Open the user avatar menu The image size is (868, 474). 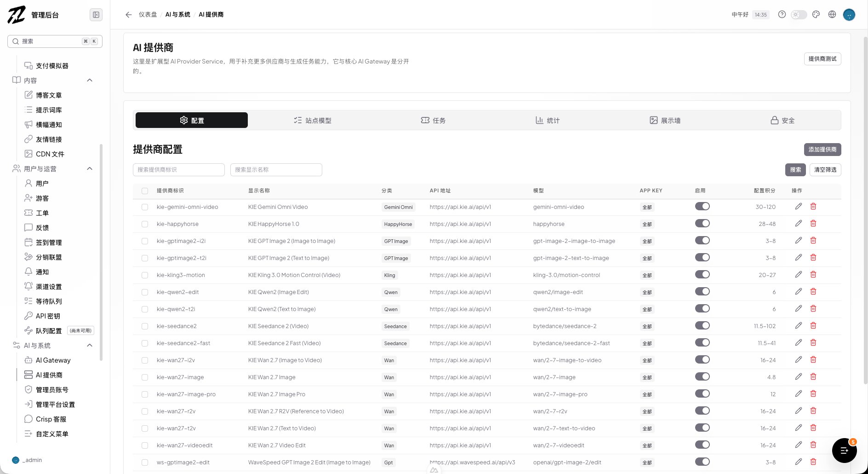point(849,15)
